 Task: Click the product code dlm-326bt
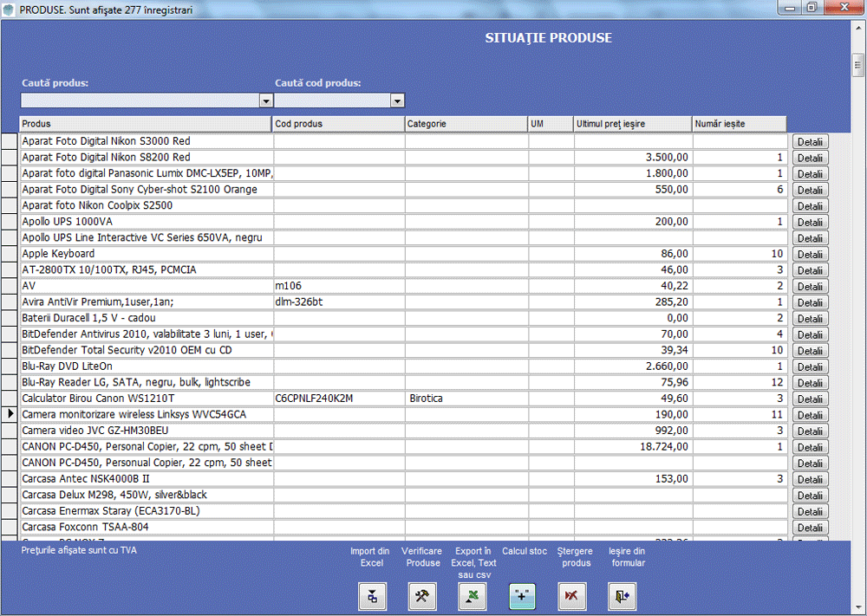coord(298,302)
